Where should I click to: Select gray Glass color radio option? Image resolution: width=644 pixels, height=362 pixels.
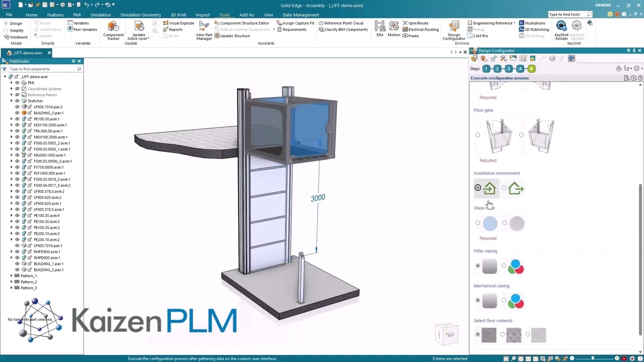pyautogui.click(x=505, y=223)
